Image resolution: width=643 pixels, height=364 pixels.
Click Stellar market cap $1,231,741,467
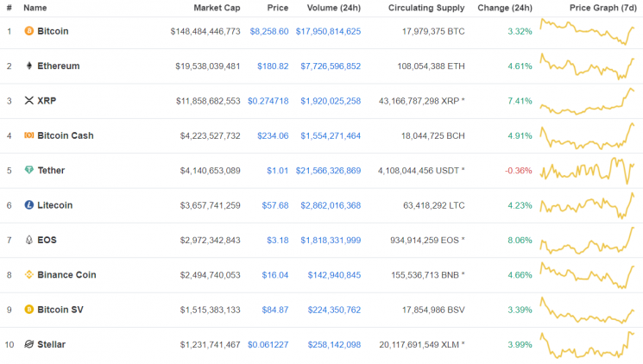pos(211,345)
